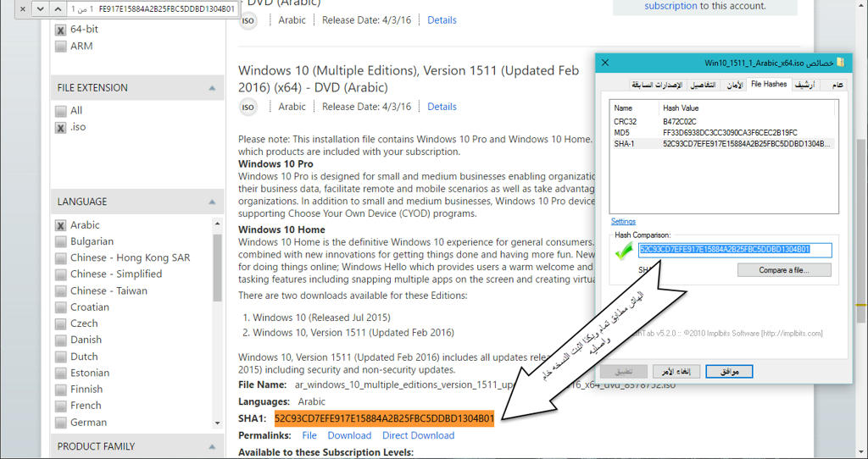The width and height of the screenshot is (868, 459).
Task: Click Windows 10 Version 1511 title heading
Action: pyautogui.click(x=409, y=79)
